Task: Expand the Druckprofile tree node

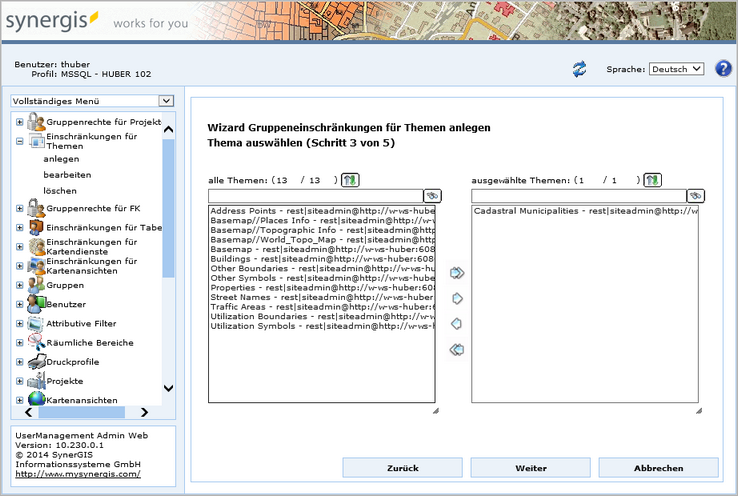Action: pyautogui.click(x=20, y=362)
